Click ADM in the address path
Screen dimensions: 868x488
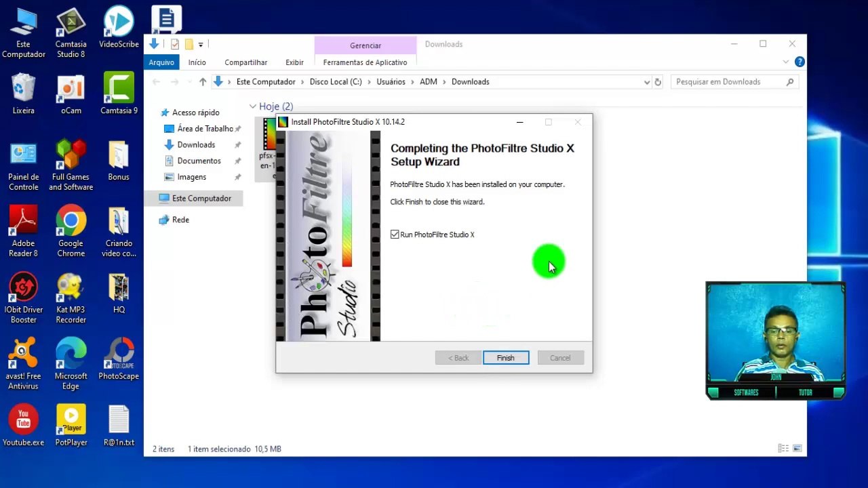click(x=429, y=82)
